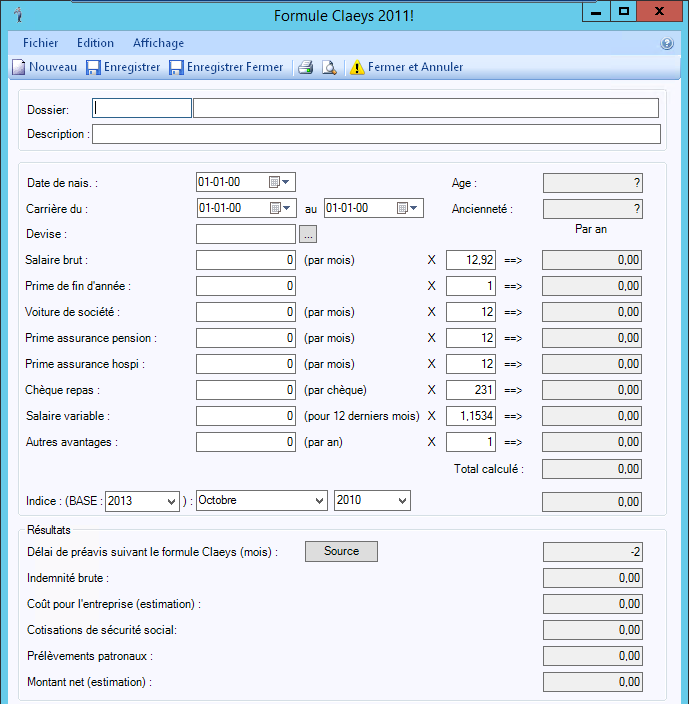Click the Enregistrer Fermer save icon
689x704 pixels.
(x=176, y=68)
